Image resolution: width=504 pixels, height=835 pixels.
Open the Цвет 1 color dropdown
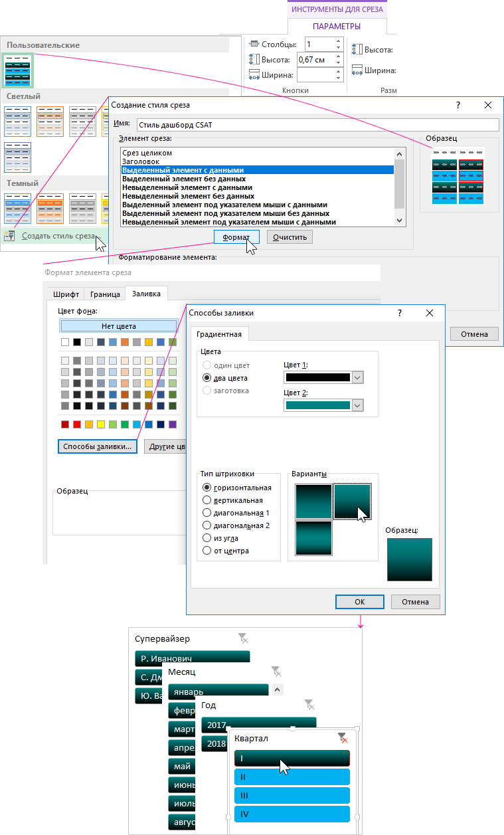(357, 377)
